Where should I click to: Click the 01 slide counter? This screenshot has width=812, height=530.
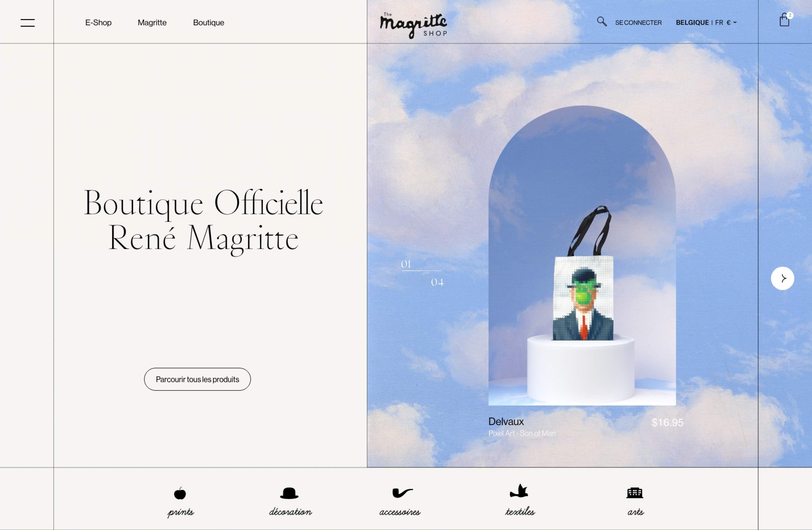(406, 264)
